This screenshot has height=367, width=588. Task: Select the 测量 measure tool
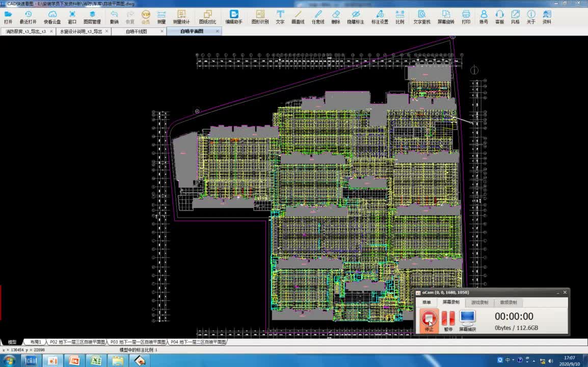[161, 17]
